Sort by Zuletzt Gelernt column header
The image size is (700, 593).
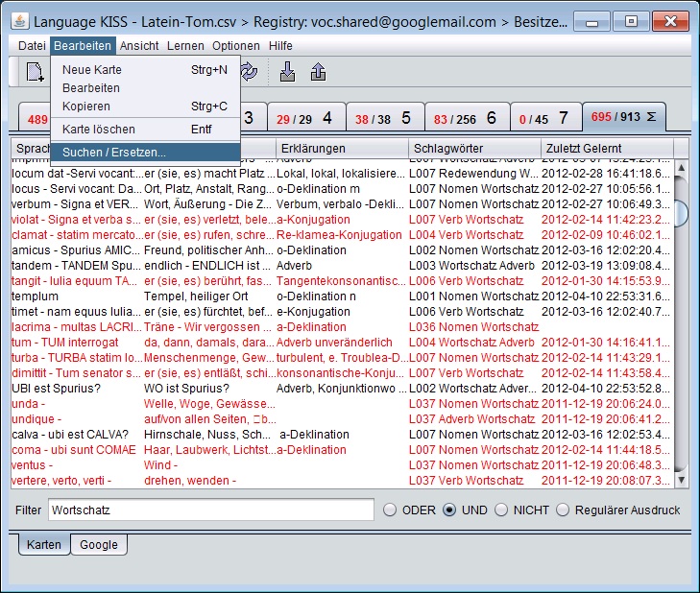pyautogui.click(x=607, y=148)
